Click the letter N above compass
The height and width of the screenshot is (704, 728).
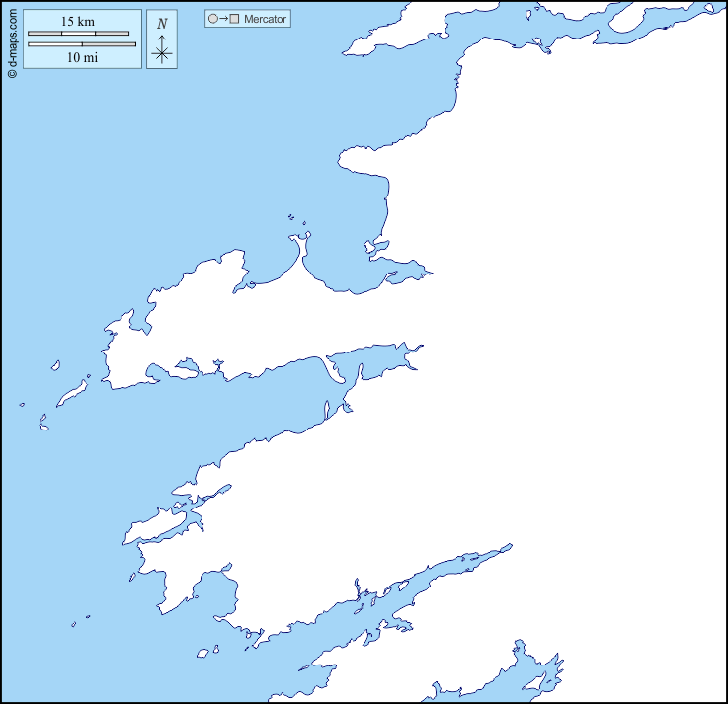[162, 23]
